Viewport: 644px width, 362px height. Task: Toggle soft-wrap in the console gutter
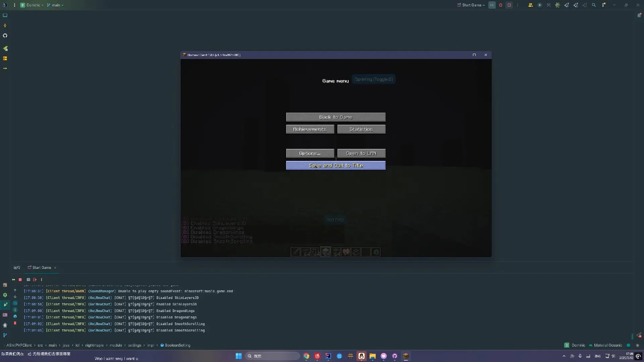tap(15, 304)
